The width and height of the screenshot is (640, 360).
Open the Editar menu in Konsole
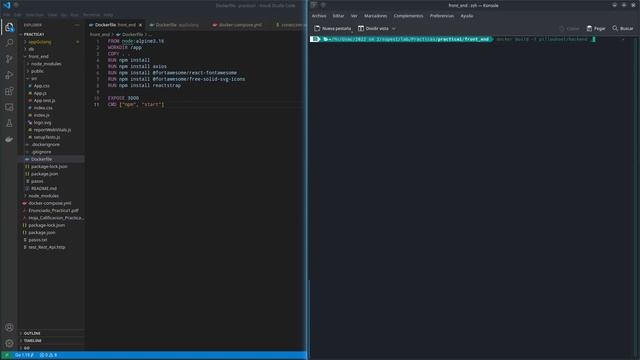pos(338,16)
